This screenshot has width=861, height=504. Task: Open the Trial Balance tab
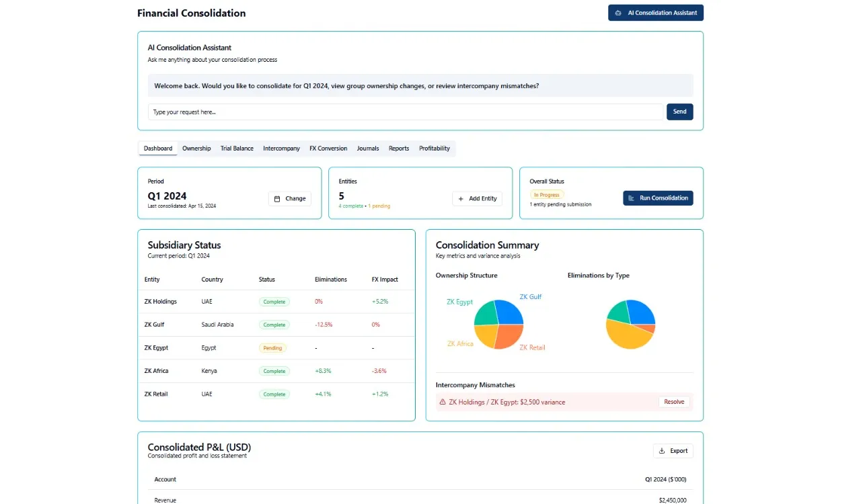click(237, 149)
